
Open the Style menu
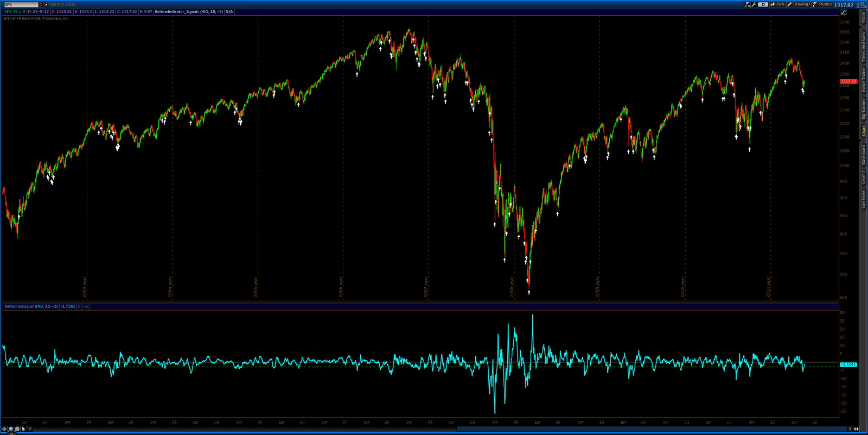pyautogui.click(x=778, y=4)
